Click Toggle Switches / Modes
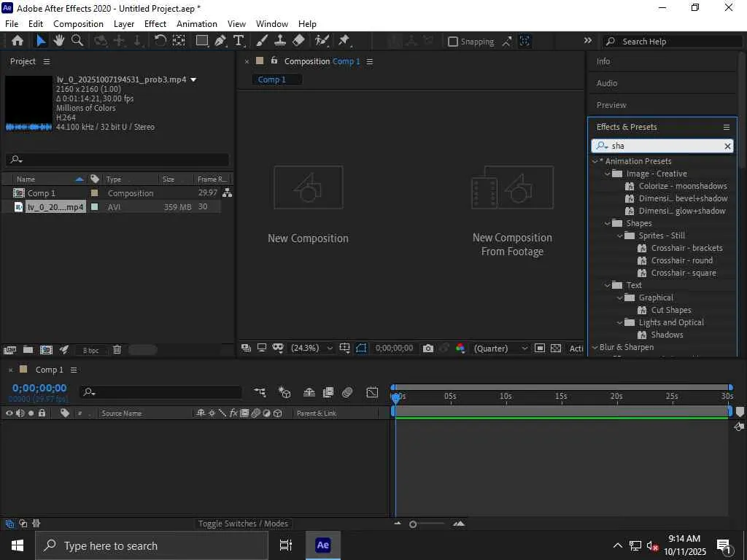This screenshot has width=747, height=560. coord(243,524)
